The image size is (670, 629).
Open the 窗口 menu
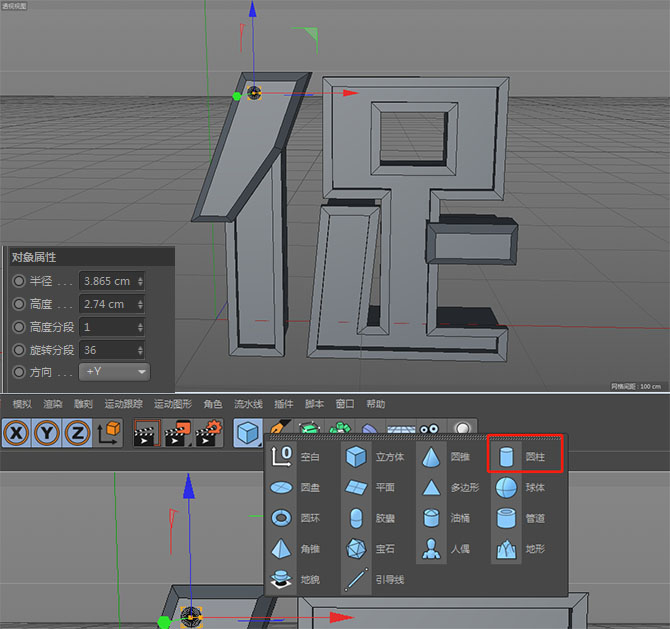click(x=345, y=404)
